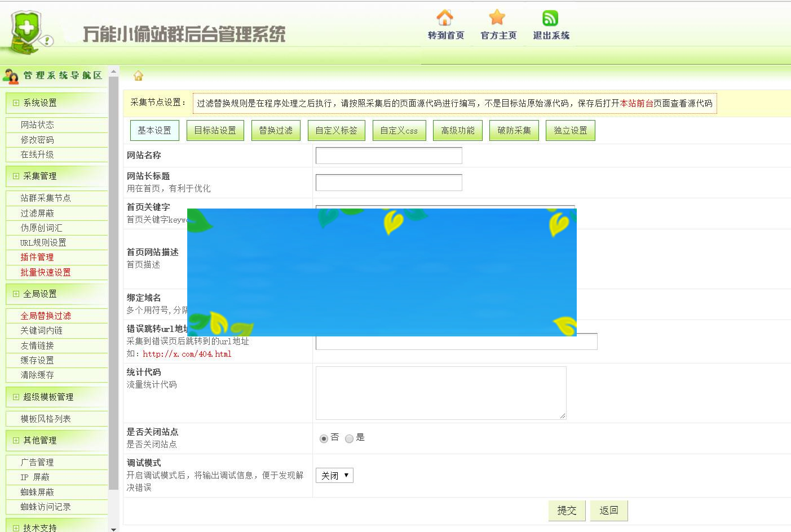Click the 退出系统 RSS icon
The height and width of the screenshot is (532, 791).
point(550,17)
